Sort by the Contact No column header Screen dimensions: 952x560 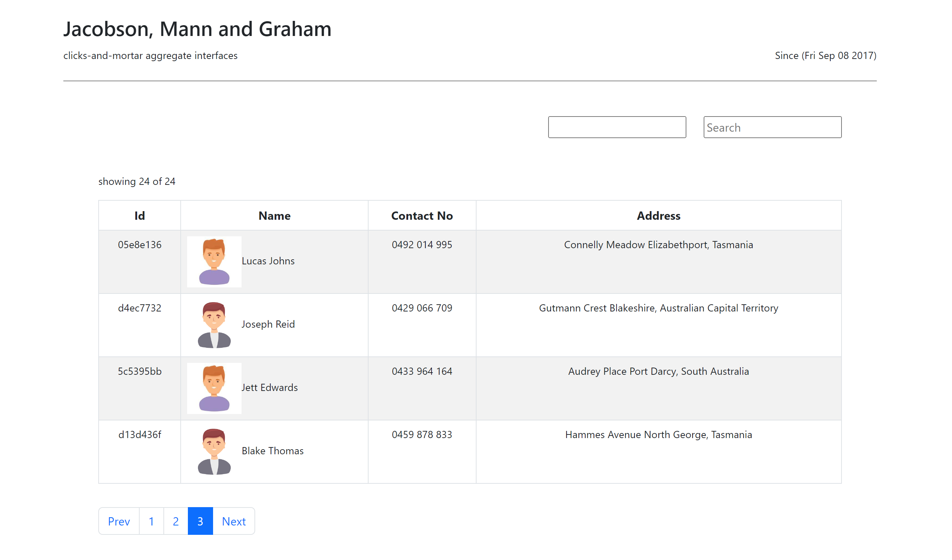click(x=421, y=215)
